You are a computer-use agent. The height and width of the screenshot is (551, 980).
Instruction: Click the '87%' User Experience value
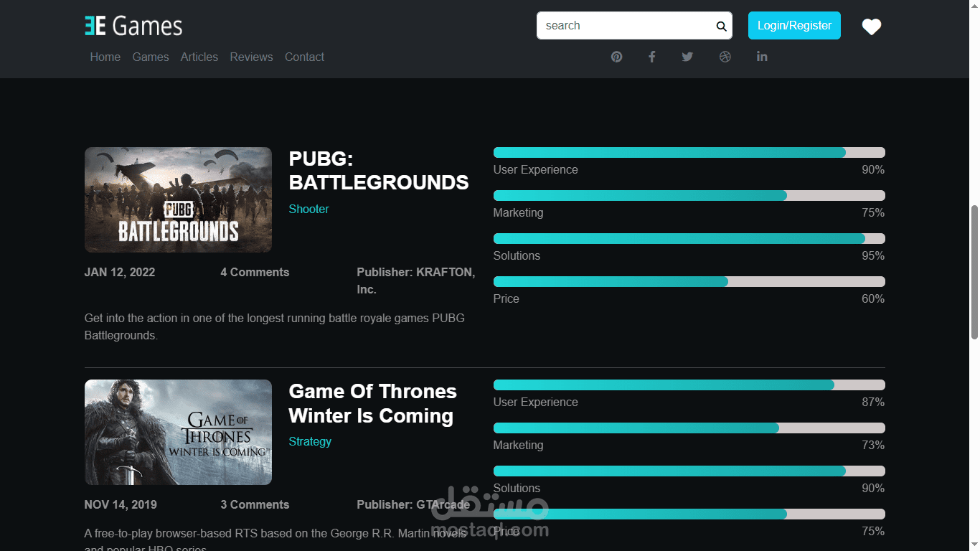(873, 402)
